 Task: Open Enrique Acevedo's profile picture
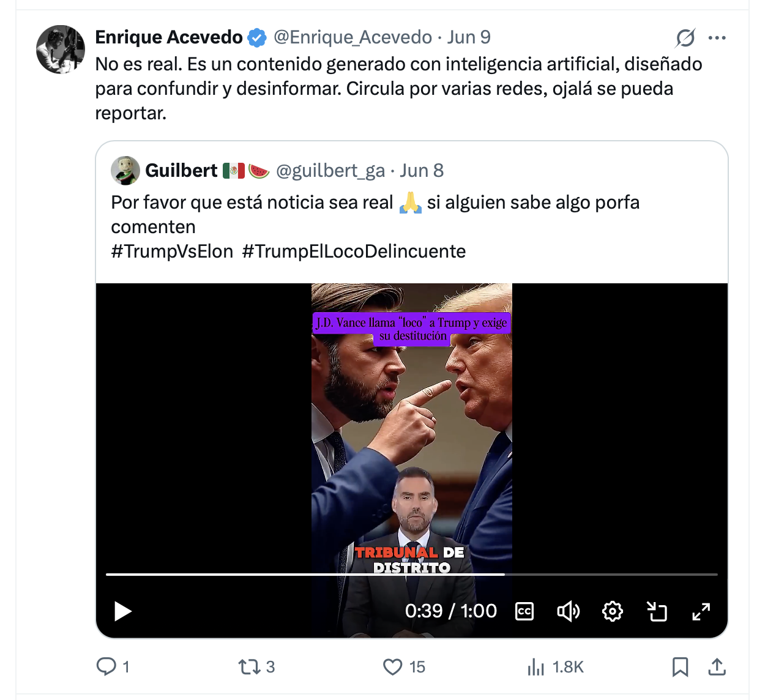(x=61, y=50)
